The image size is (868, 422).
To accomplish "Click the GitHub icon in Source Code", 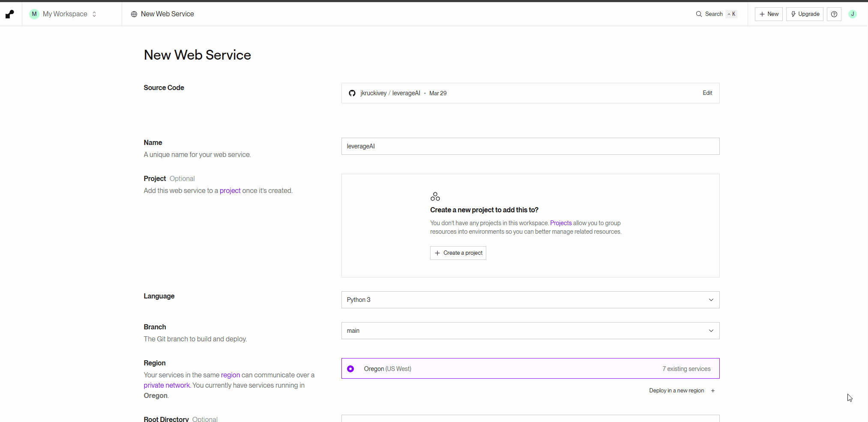I will pos(352,93).
